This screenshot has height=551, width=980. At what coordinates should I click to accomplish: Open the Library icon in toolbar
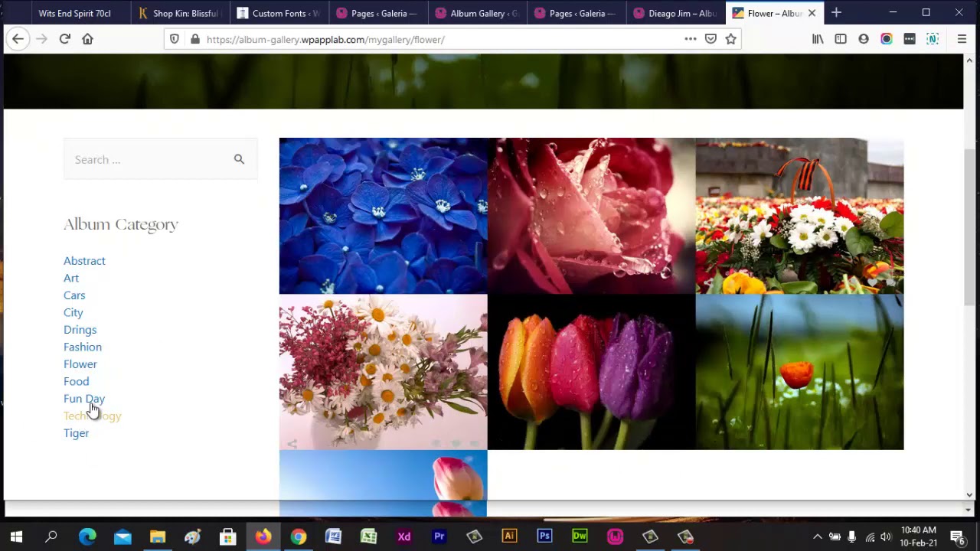click(818, 39)
